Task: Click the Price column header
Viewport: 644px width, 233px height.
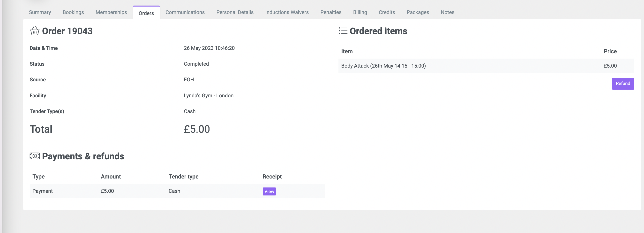Action: click(610, 51)
